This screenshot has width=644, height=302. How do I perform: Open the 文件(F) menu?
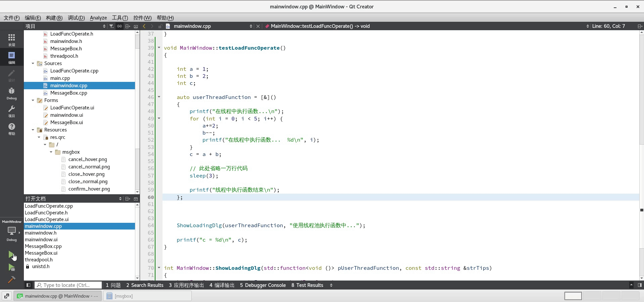[x=12, y=18]
